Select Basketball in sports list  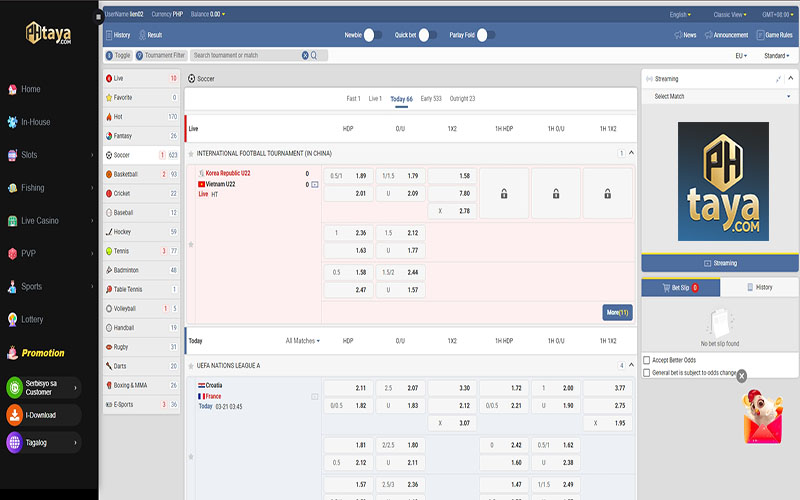pyautogui.click(x=141, y=174)
